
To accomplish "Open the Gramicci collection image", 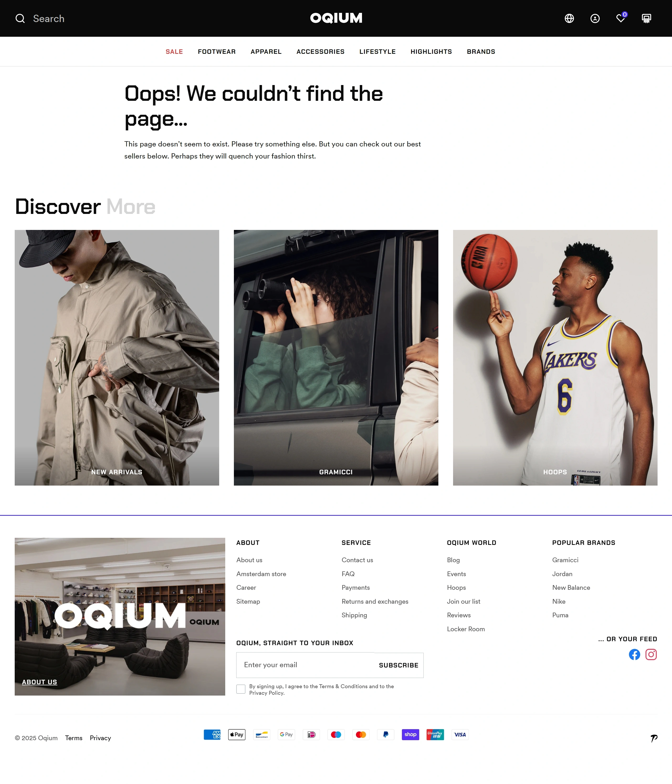I will [x=336, y=357].
